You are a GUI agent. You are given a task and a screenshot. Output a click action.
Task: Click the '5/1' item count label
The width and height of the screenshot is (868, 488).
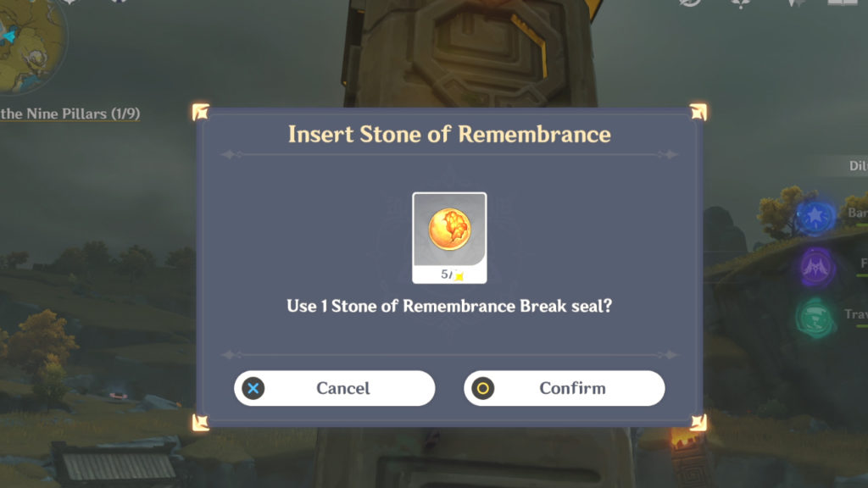452,274
